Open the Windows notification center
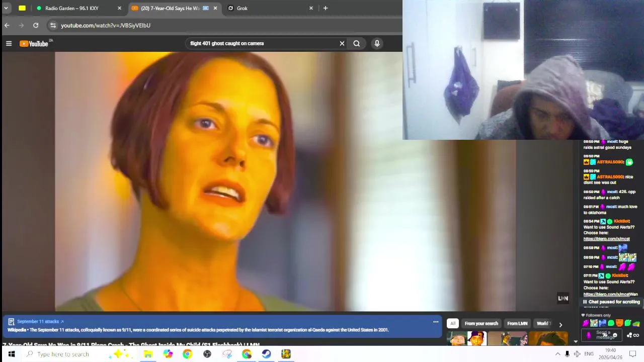 click(x=633, y=354)
